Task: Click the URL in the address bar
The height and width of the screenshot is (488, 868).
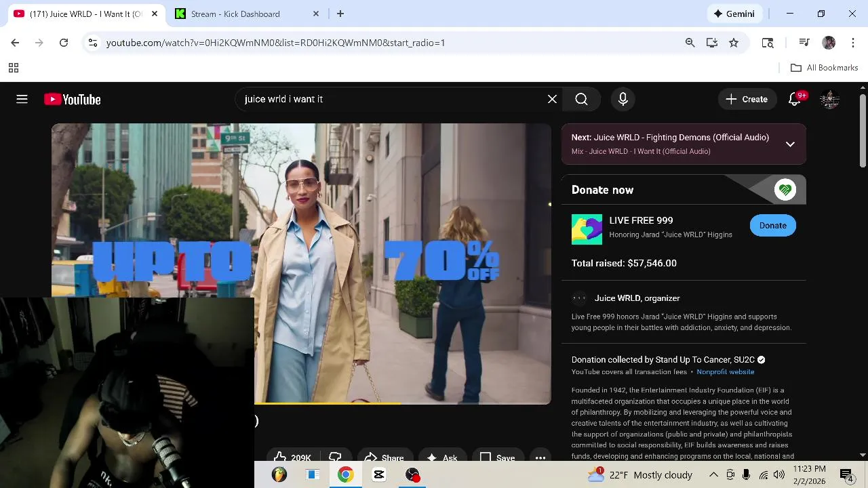Action: pos(275,43)
